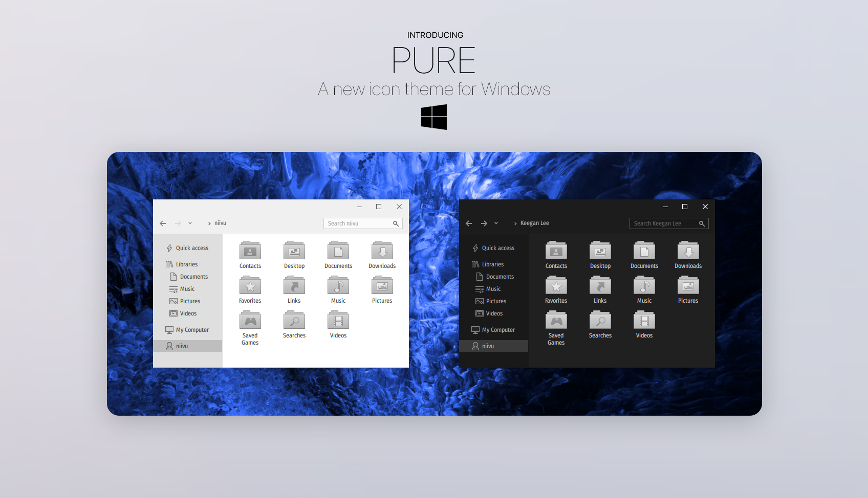This screenshot has width=868, height=498.
Task: Select Quick access in dark sidebar
Action: pos(493,248)
